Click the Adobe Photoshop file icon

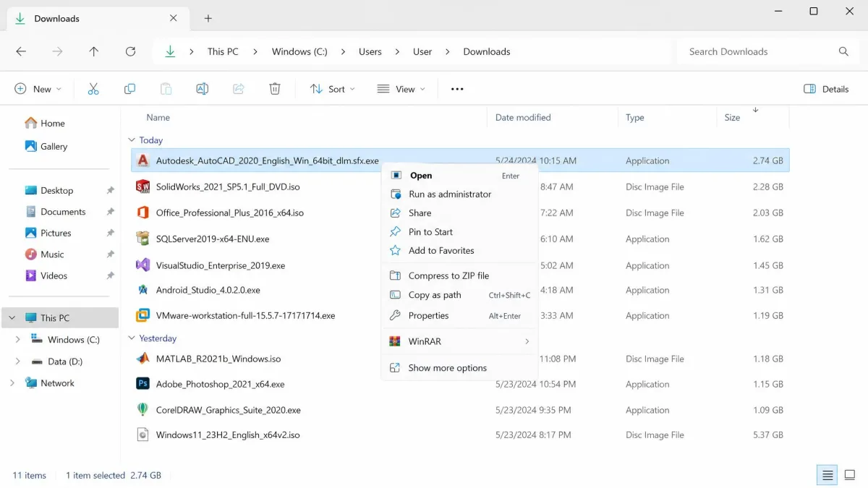coord(143,384)
